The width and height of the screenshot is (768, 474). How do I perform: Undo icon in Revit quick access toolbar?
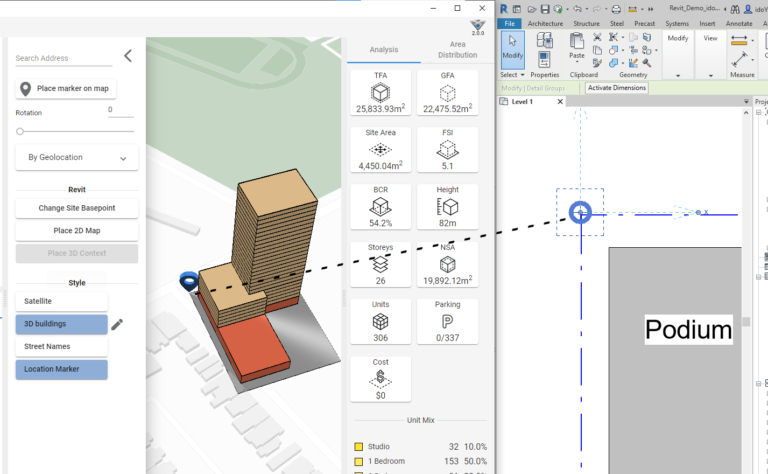(x=577, y=9)
